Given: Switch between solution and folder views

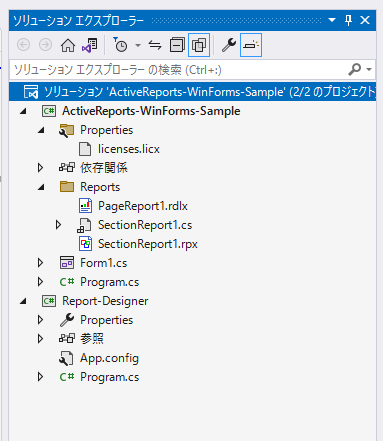Looking at the screenshot, I should pyautogui.click(x=90, y=45).
